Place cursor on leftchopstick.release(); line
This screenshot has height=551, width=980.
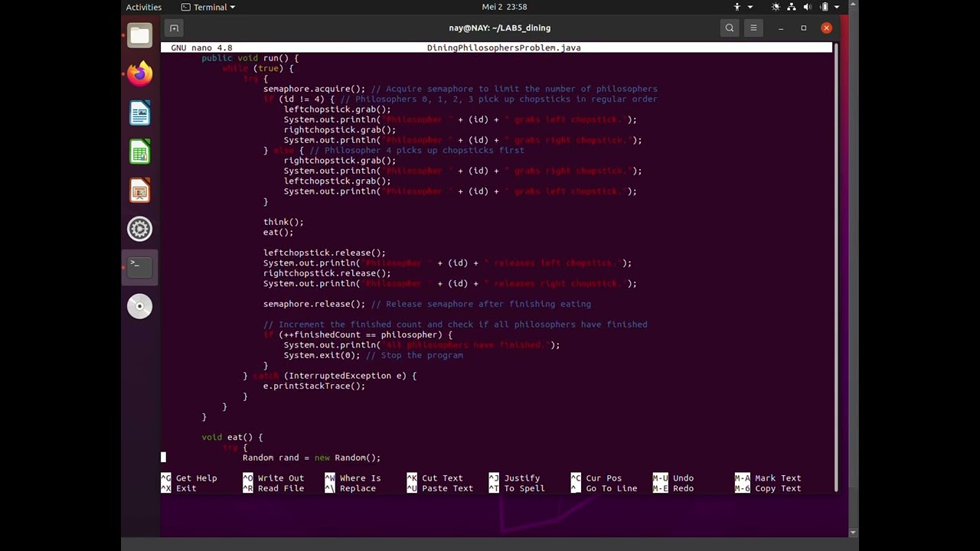tap(324, 253)
